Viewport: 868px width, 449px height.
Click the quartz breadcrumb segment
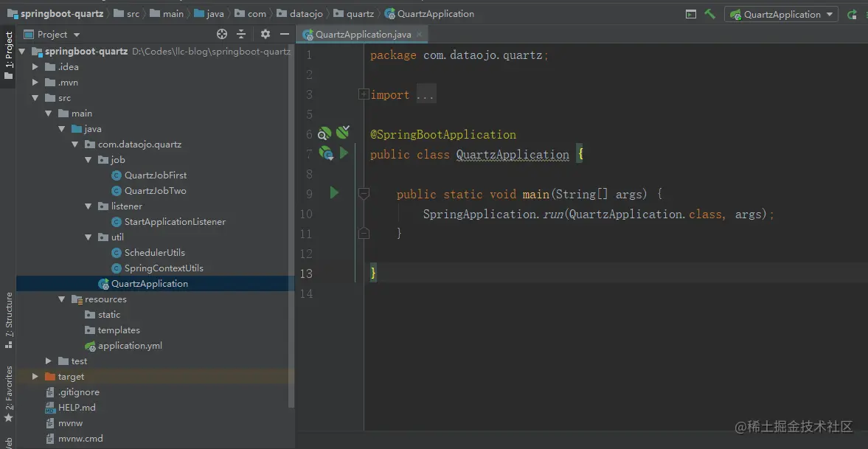click(360, 14)
